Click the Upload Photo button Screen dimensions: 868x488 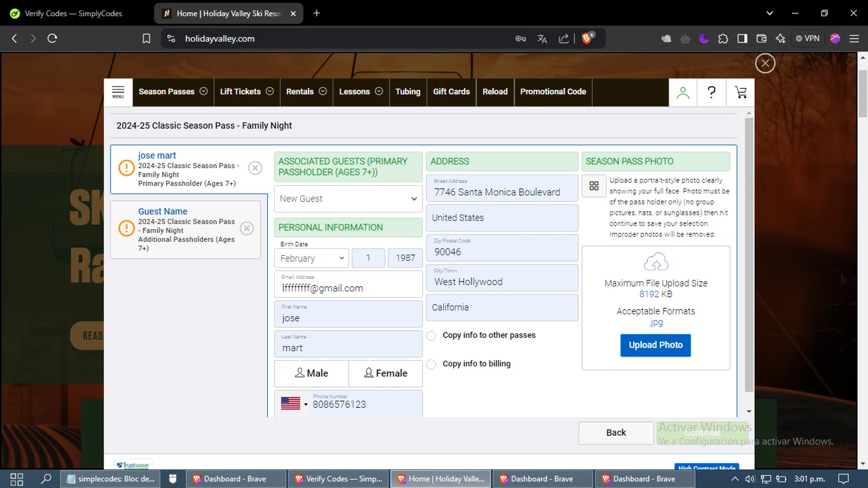[656, 345]
